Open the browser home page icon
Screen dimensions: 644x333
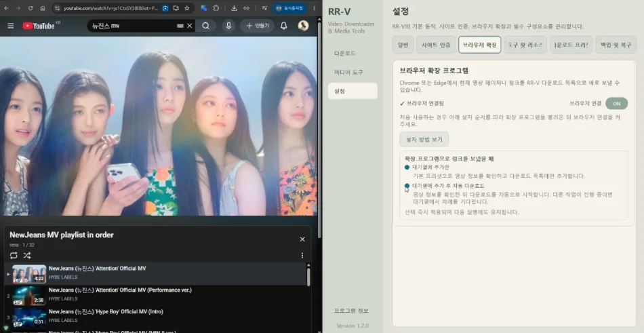[43, 8]
